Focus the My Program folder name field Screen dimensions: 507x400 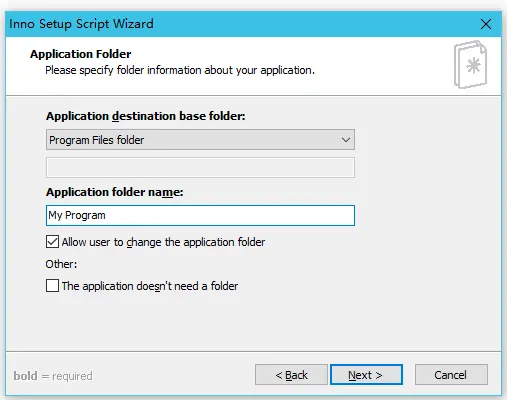click(x=200, y=216)
